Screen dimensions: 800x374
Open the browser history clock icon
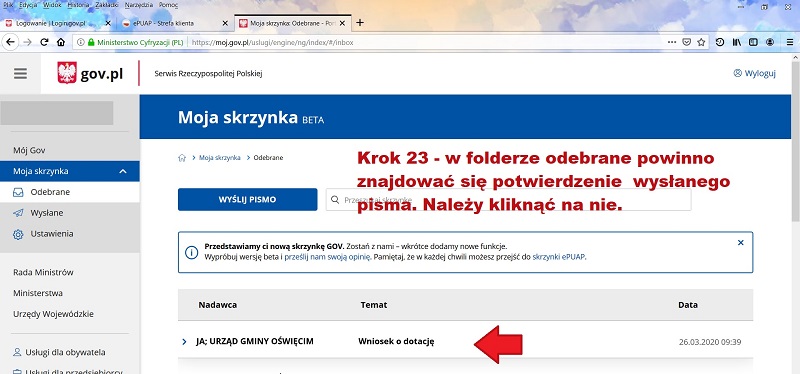click(719, 42)
